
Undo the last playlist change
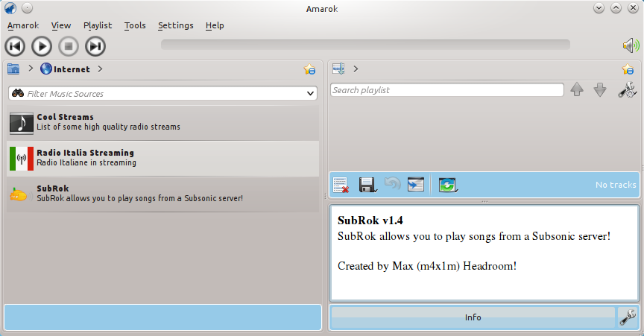point(392,183)
